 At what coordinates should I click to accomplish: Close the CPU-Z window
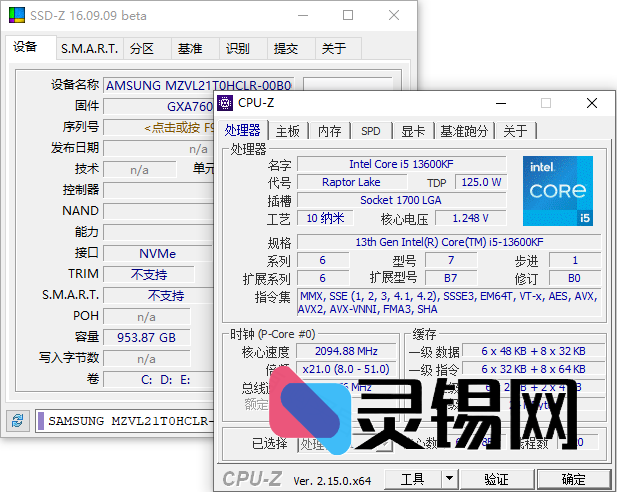(592, 103)
